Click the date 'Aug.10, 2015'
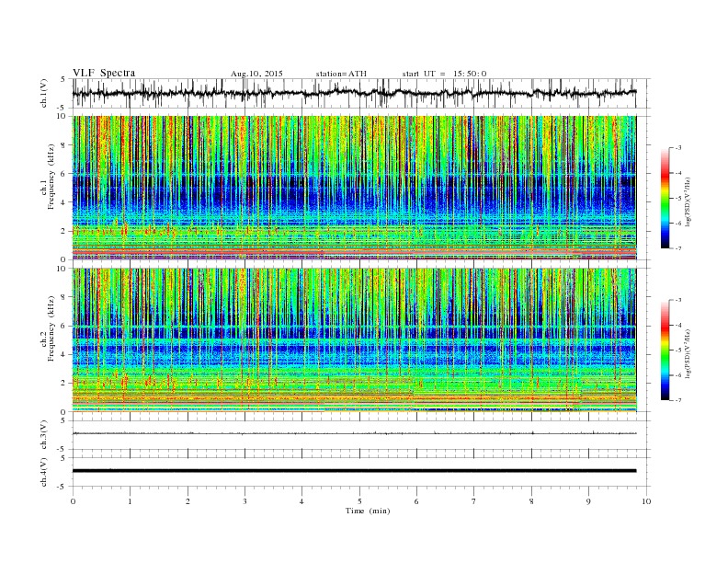This screenshot has width=728, height=563. [x=256, y=74]
